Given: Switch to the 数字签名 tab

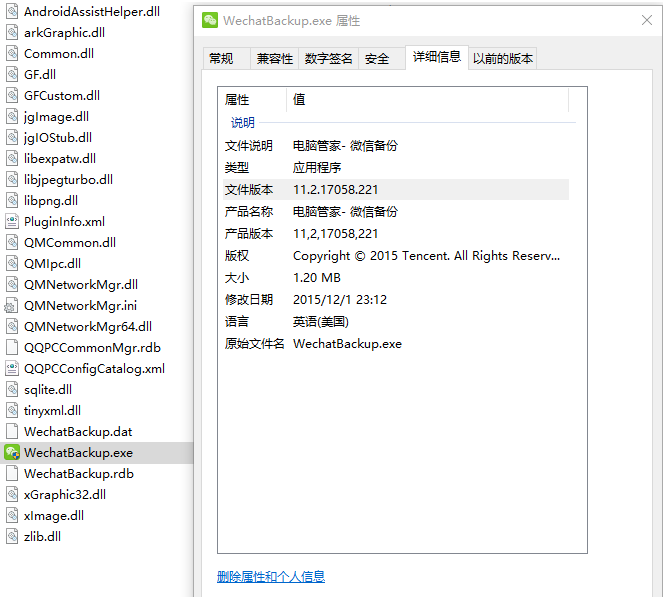Looking at the screenshot, I should [x=328, y=58].
